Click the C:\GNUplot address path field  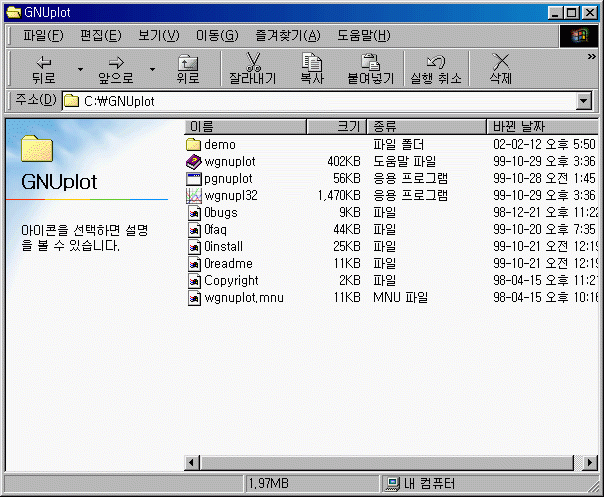click(320, 101)
